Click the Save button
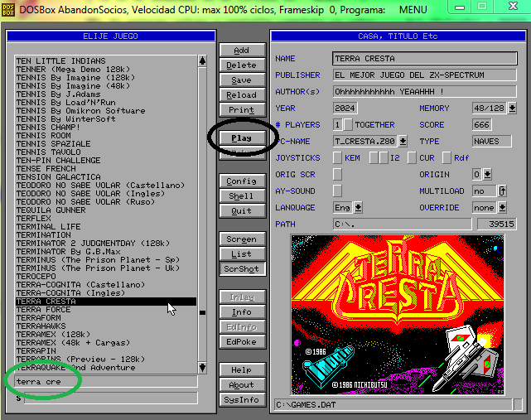531x420 pixels. click(242, 80)
